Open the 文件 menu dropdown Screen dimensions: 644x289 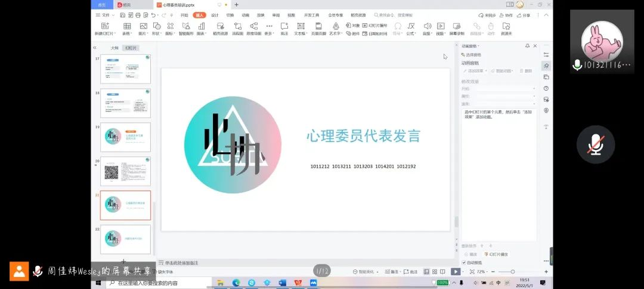click(x=105, y=15)
